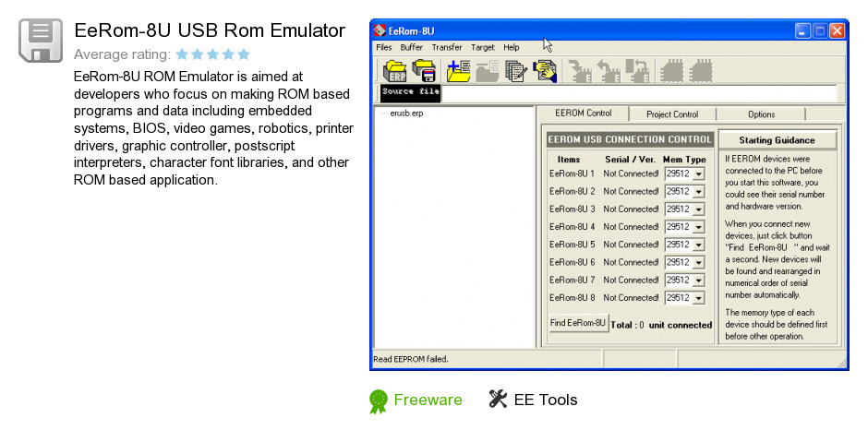868x442 pixels.
Task: Switch to the Project Control tab
Action: tap(672, 114)
